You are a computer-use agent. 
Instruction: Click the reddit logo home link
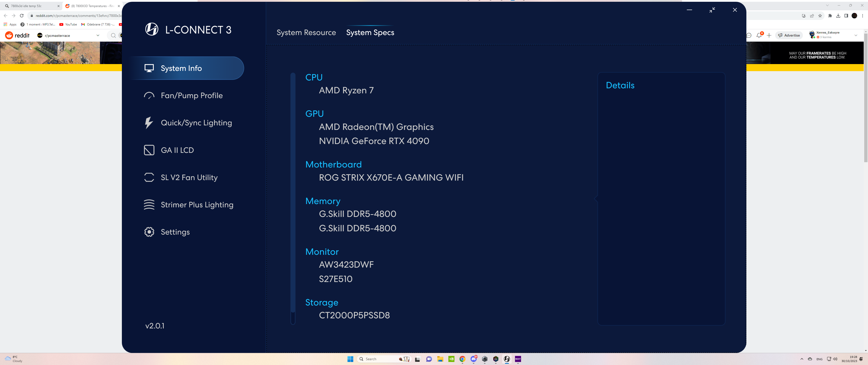tap(17, 35)
